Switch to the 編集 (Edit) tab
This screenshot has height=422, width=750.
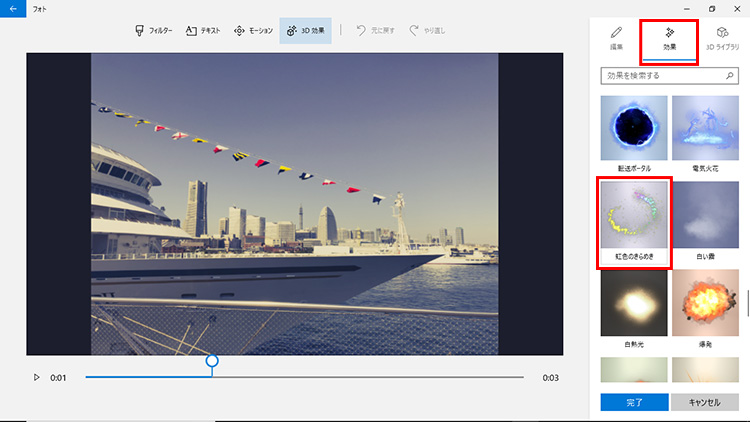(617, 38)
